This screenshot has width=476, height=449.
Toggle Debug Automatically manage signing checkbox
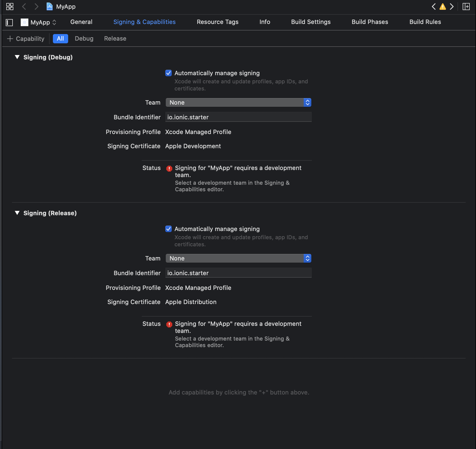[168, 73]
